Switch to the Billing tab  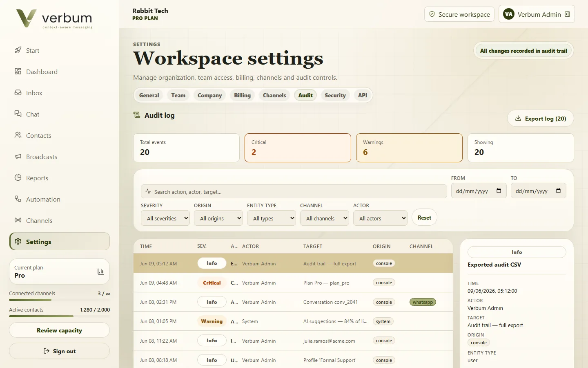pyautogui.click(x=242, y=95)
